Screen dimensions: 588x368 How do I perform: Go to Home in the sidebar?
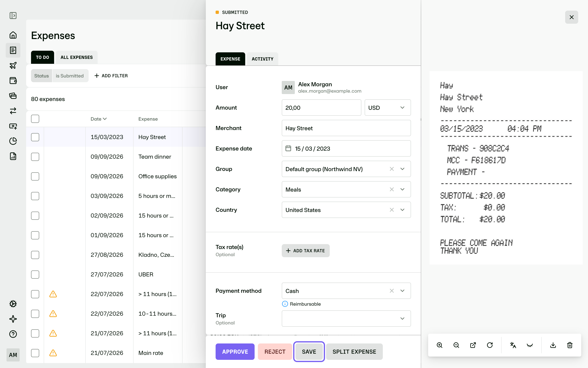tap(13, 35)
